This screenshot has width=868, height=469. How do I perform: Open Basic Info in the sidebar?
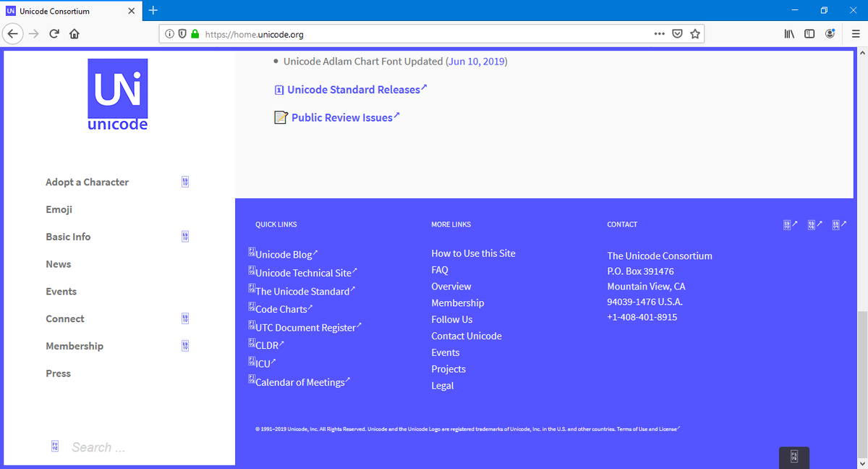pos(68,237)
